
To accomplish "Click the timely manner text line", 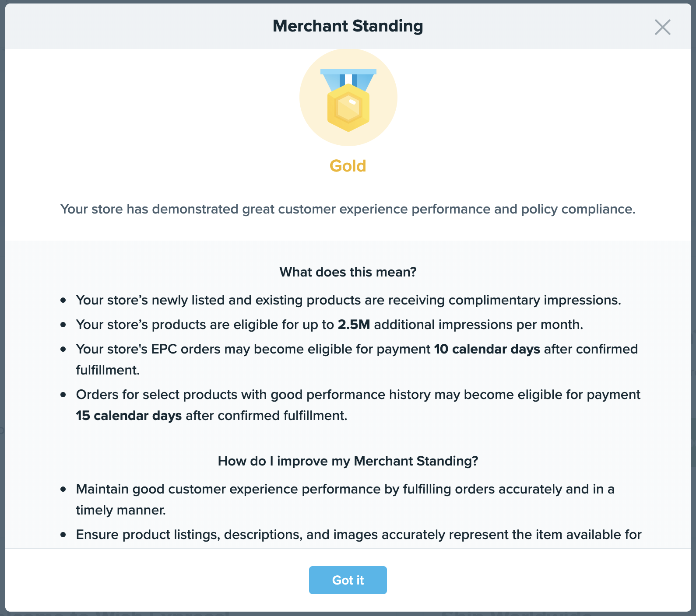I will point(121,510).
